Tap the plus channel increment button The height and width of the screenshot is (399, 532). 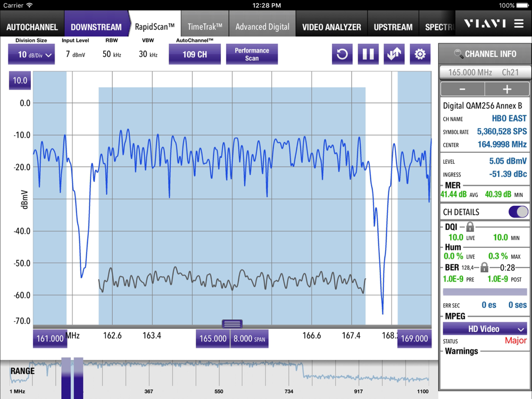[507, 89]
